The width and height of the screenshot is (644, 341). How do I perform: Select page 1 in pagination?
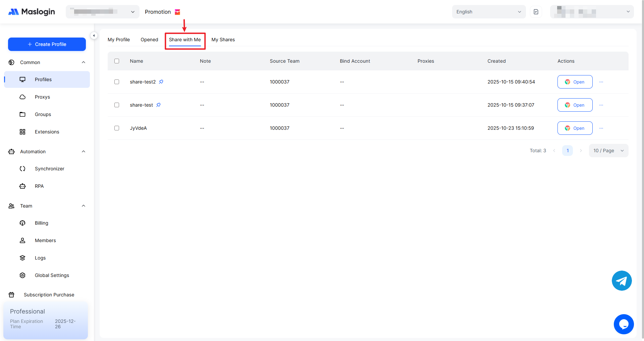568,151
